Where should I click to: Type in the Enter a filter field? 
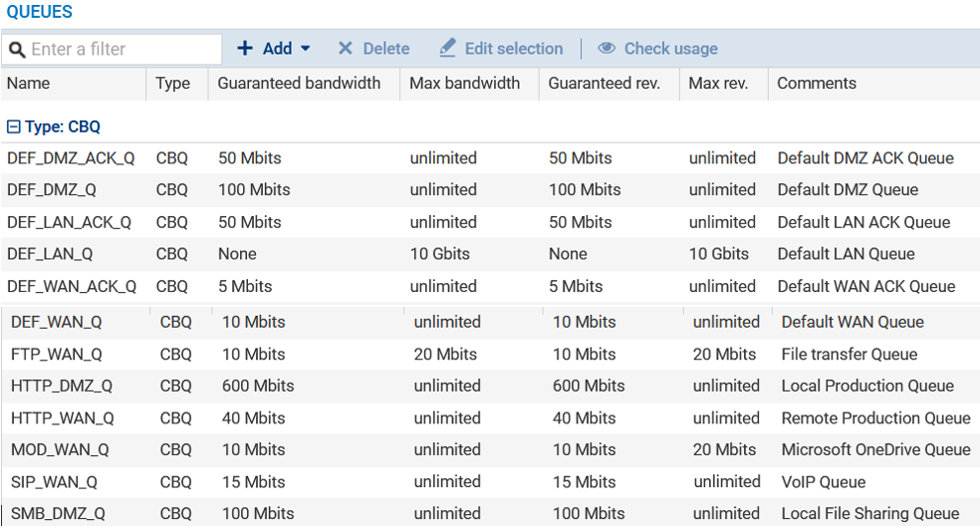click(x=120, y=49)
